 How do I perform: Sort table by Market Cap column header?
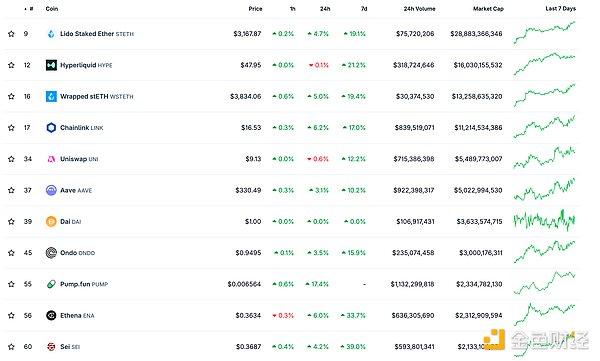[x=488, y=8]
